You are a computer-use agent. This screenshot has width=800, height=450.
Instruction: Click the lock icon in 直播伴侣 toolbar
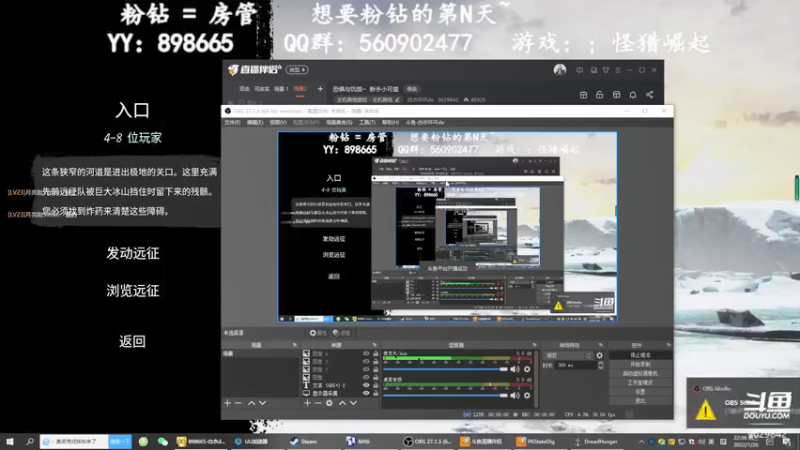[599, 95]
